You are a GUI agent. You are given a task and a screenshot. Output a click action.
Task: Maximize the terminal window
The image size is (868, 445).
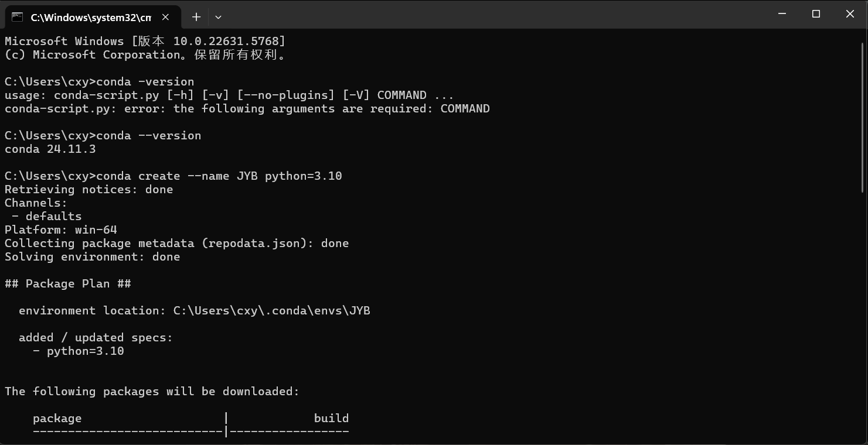(816, 14)
